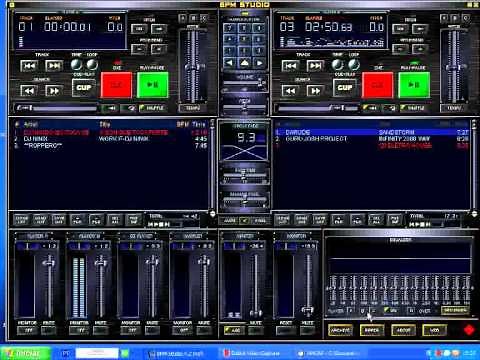Click the right player pitch fader
This screenshot has width=480, height=360.
[454, 67]
